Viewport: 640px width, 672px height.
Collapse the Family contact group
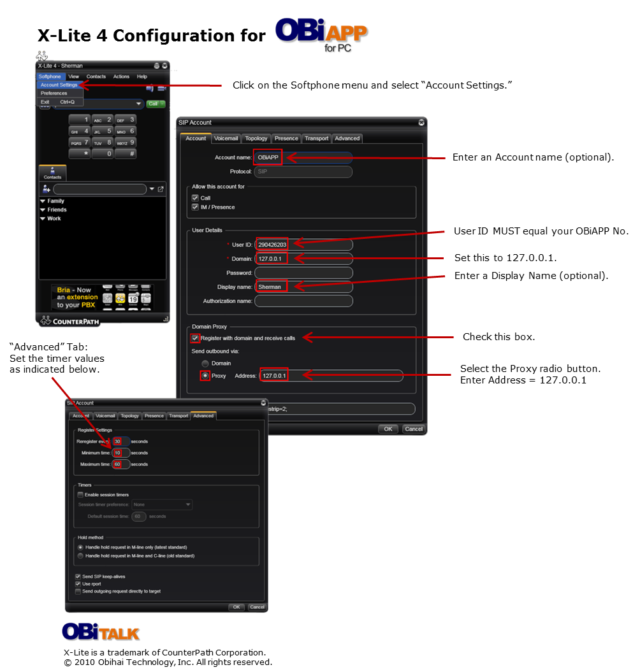coord(43,201)
